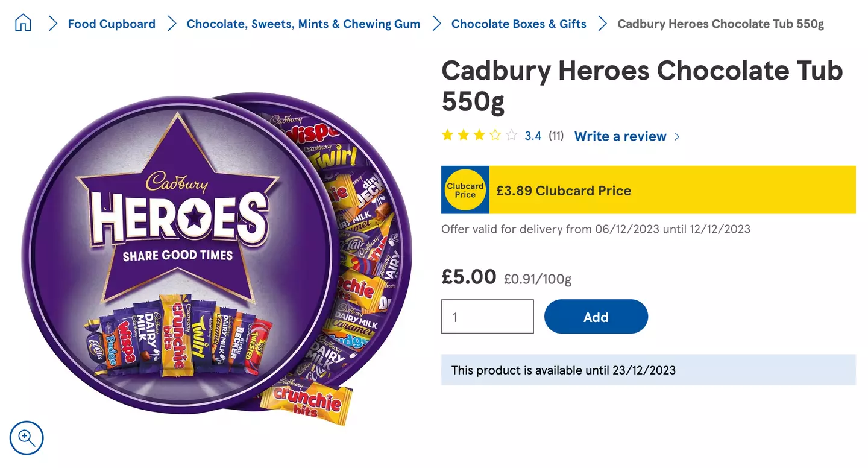Navigate to Chocolate Boxes & Gifts
Image resolution: width=868 pixels, height=468 pixels.
tap(518, 24)
